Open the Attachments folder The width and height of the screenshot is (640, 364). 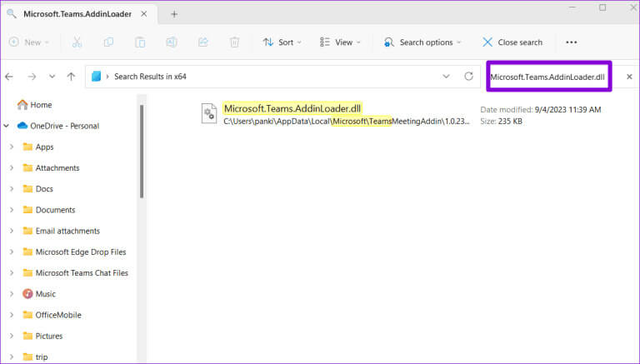pyautogui.click(x=51, y=167)
